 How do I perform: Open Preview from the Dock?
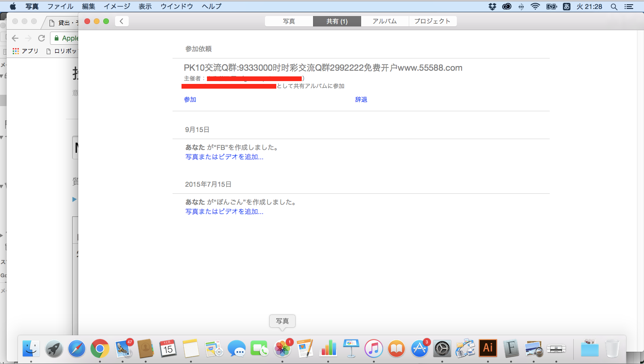534,348
